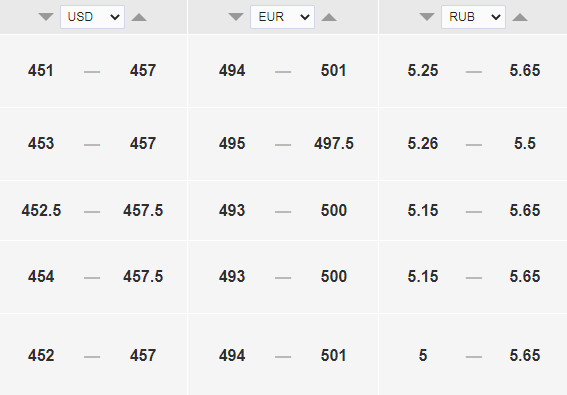The width and height of the screenshot is (567, 395).
Task: Select the RUB buy rate 5 in last row
Action: click(x=423, y=356)
